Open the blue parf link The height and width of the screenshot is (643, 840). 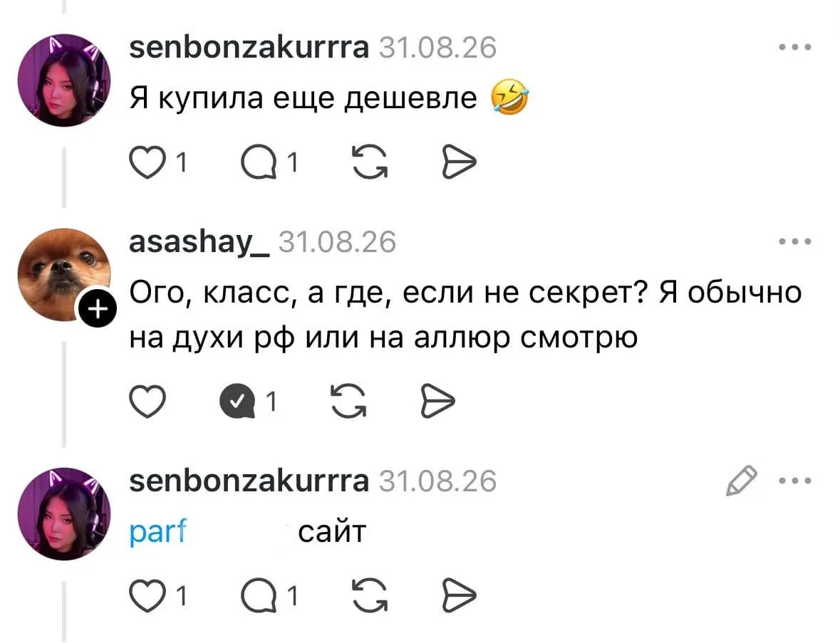point(158,532)
